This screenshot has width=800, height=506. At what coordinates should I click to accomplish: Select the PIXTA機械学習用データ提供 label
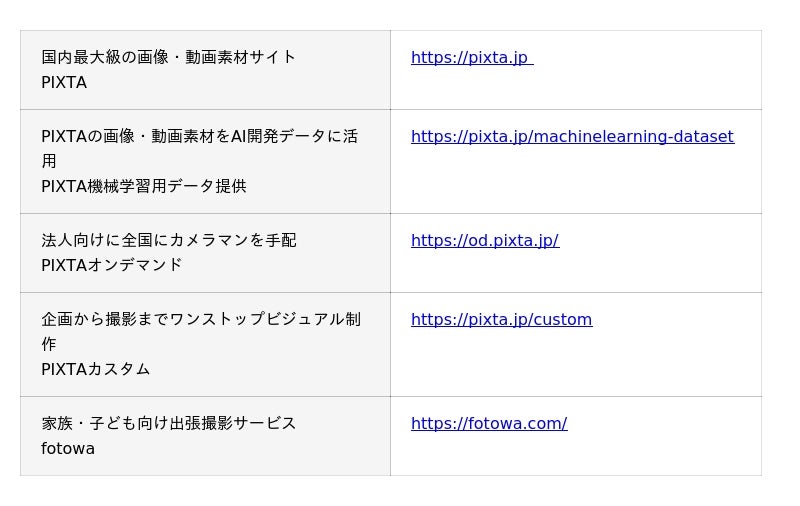143,186
